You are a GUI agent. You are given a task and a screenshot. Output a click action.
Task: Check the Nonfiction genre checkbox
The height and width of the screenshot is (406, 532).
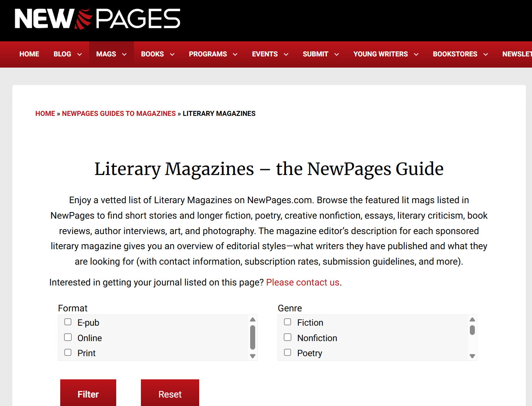tap(288, 337)
